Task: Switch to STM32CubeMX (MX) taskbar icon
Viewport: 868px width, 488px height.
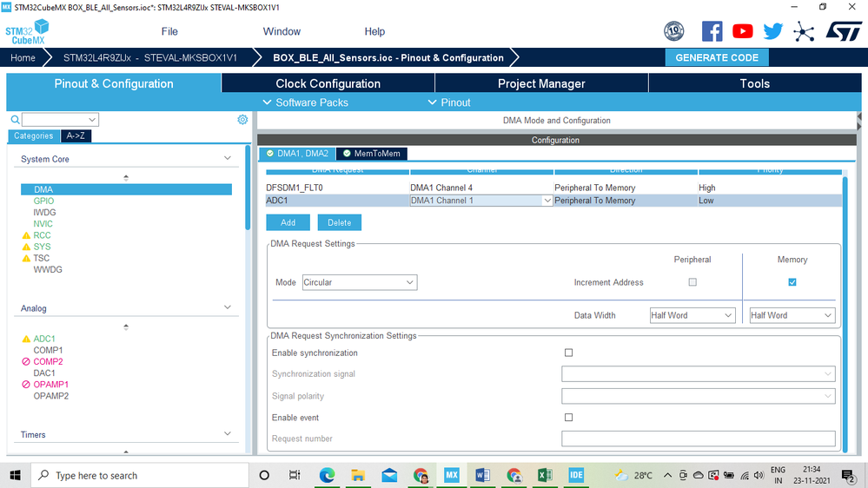Action: click(x=452, y=475)
